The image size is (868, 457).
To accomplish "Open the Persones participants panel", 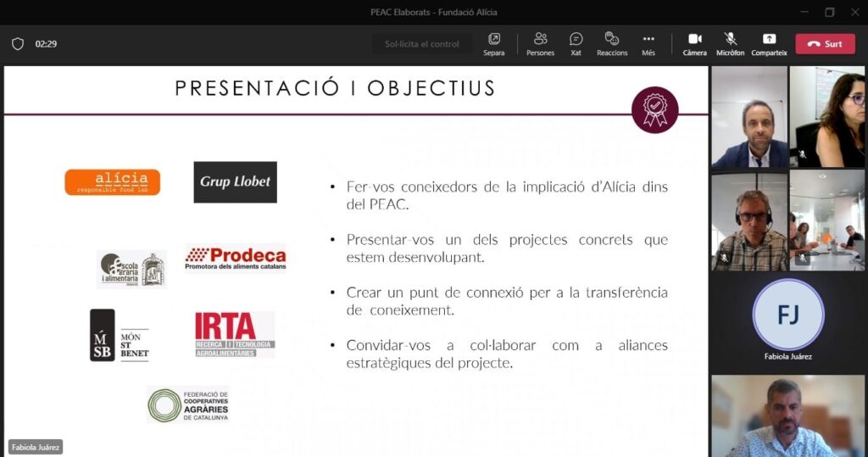I will [x=540, y=43].
